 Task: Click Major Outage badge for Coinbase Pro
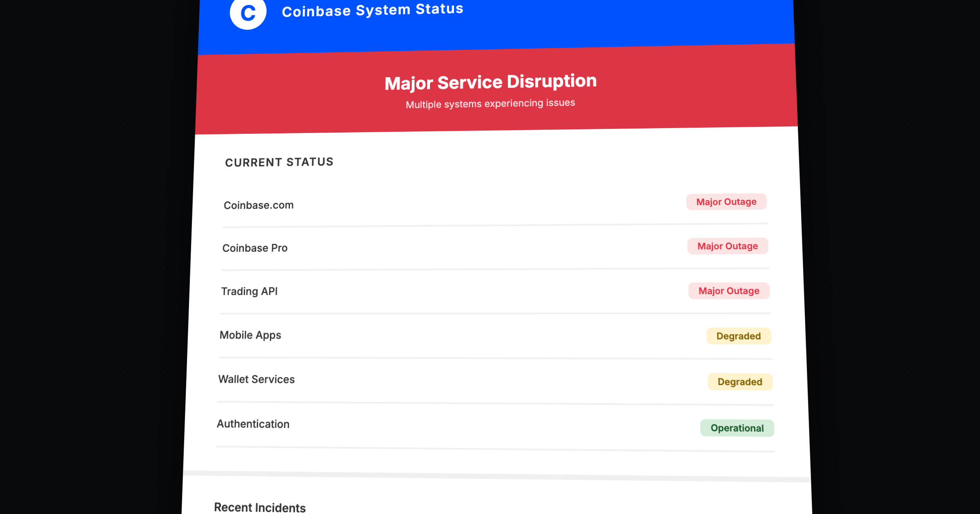(728, 246)
